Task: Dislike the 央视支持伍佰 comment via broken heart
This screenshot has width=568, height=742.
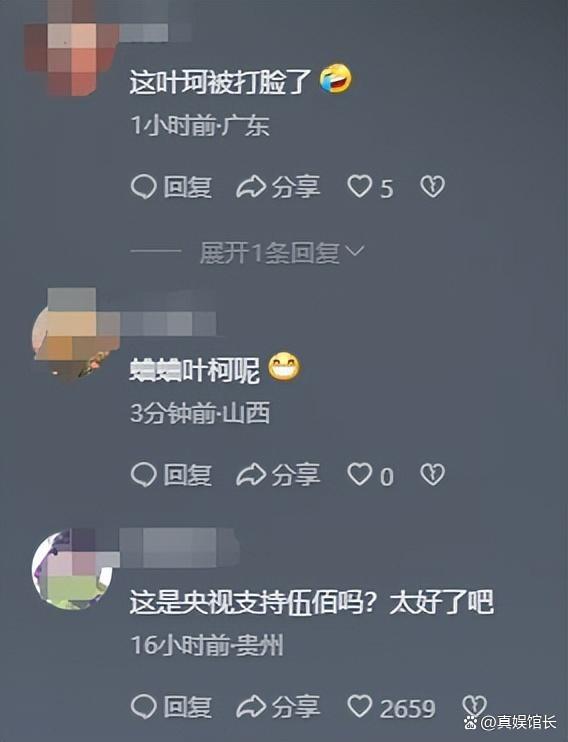Action: (473, 707)
